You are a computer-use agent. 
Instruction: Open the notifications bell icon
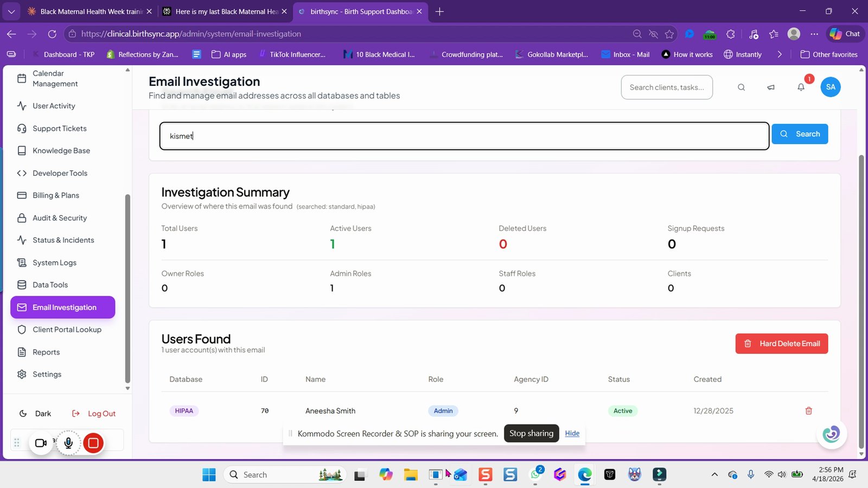[x=801, y=87]
